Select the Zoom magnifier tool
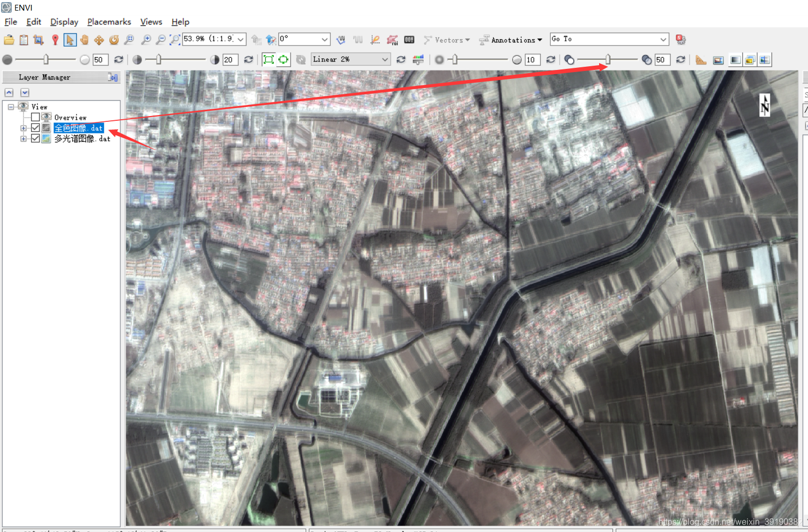Viewport: 808px width, 532px height. click(129, 40)
